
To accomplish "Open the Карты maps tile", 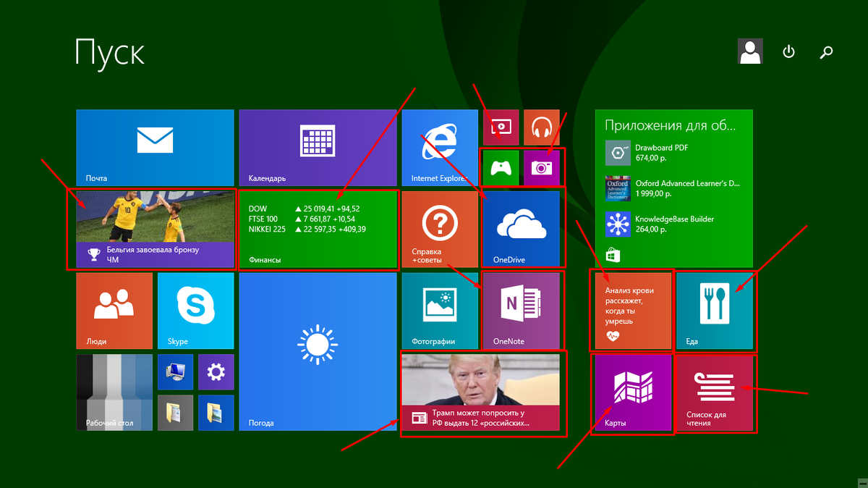I will click(633, 392).
